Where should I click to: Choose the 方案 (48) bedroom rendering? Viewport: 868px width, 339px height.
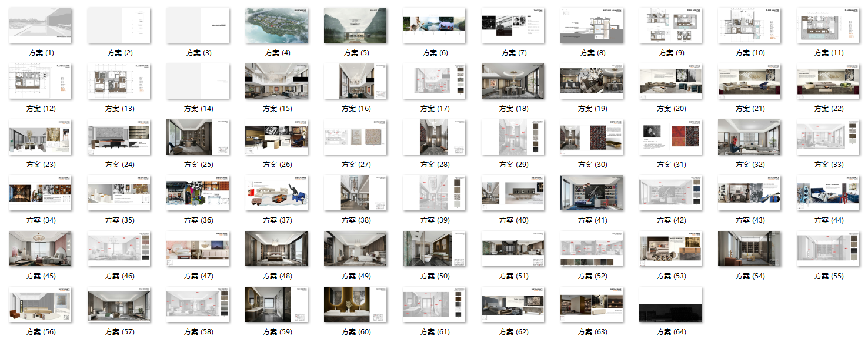click(276, 249)
